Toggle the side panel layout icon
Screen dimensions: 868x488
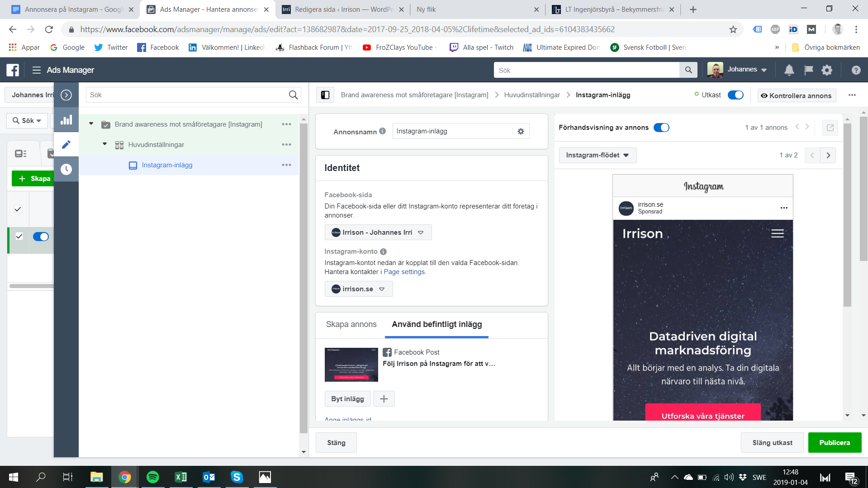(325, 95)
